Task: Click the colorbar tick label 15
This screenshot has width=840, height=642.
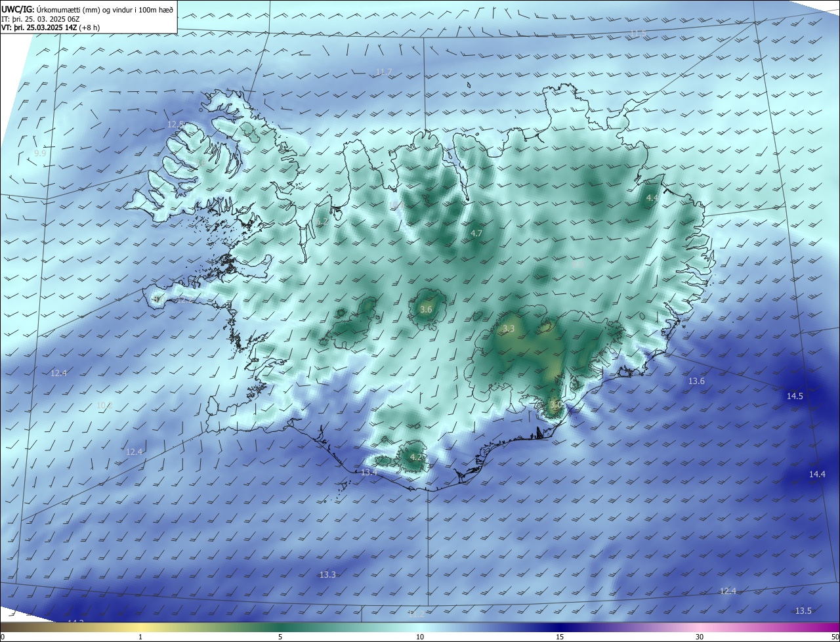Action: [560, 637]
